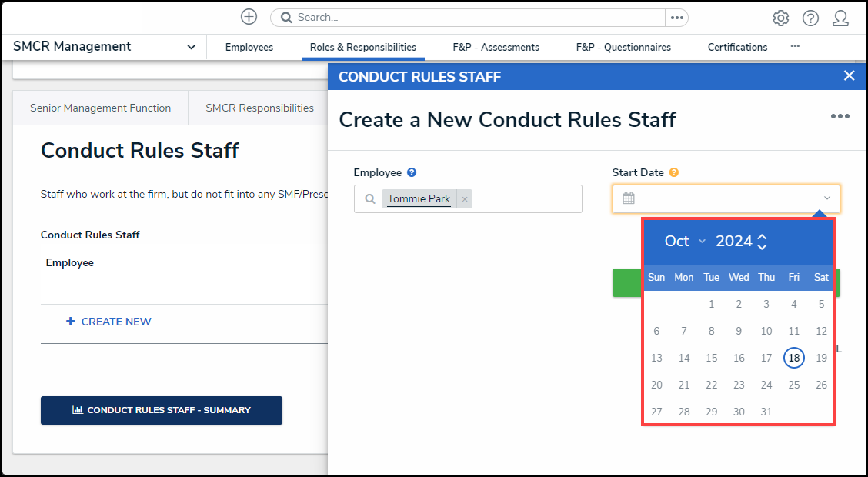868x477 pixels.
Task: Click the Start Date help icon
Action: point(674,173)
